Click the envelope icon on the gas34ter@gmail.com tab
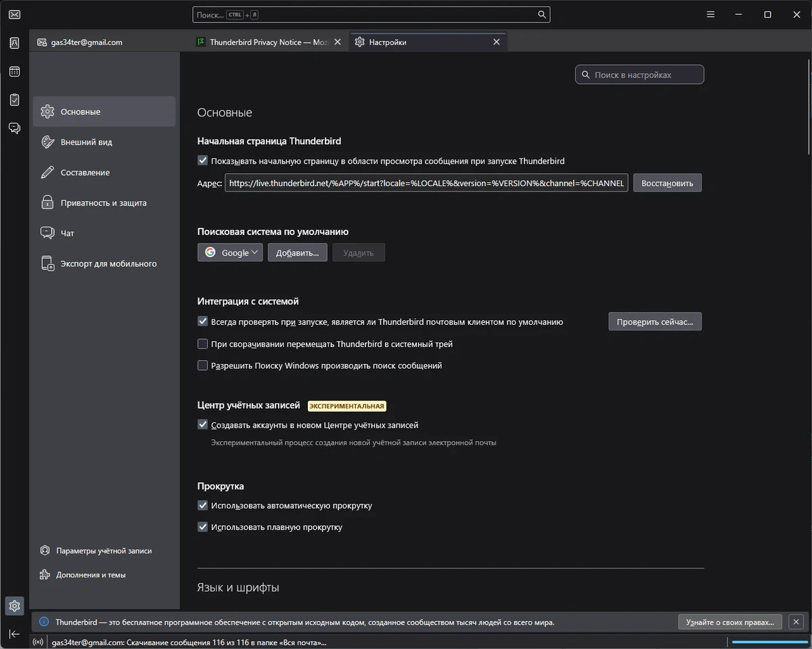The width and height of the screenshot is (812, 649). click(x=43, y=42)
